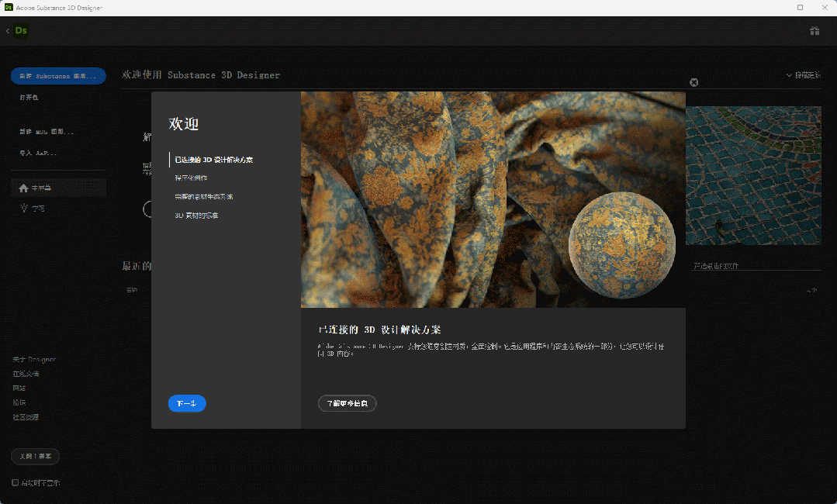Click the blue 下一步 next button
The height and width of the screenshot is (504, 837).
pos(187,403)
